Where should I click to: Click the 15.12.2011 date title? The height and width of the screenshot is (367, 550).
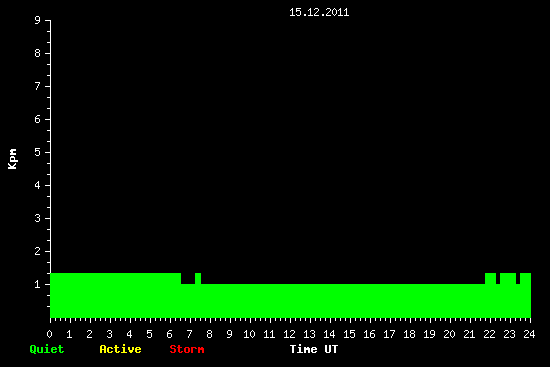319,13
